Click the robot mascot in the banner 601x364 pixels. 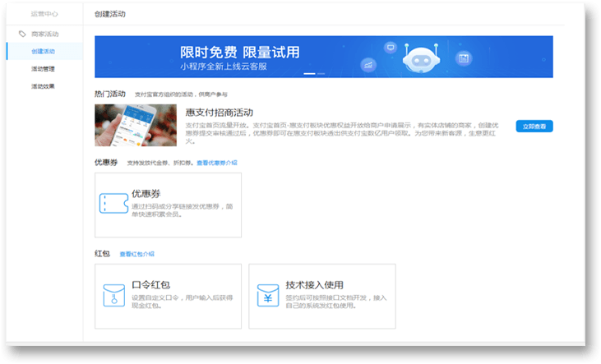[421, 58]
